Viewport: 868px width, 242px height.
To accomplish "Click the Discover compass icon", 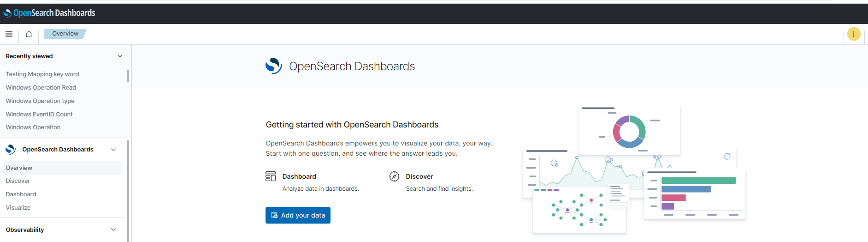I will click(394, 176).
